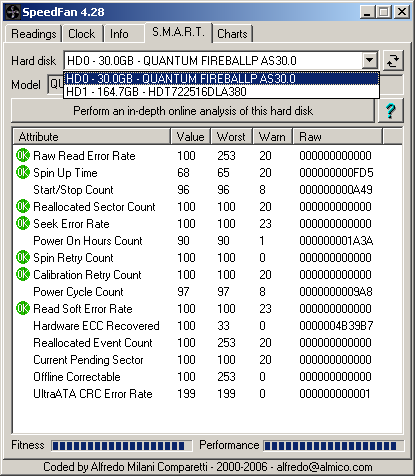Image resolution: width=415 pixels, height=476 pixels.
Task: Click raw value 000000000A49
Action: point(336,190)
